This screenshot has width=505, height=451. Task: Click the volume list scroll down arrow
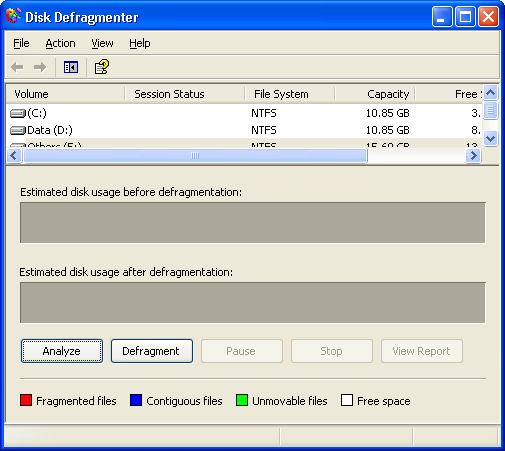(x=491, y=138)
